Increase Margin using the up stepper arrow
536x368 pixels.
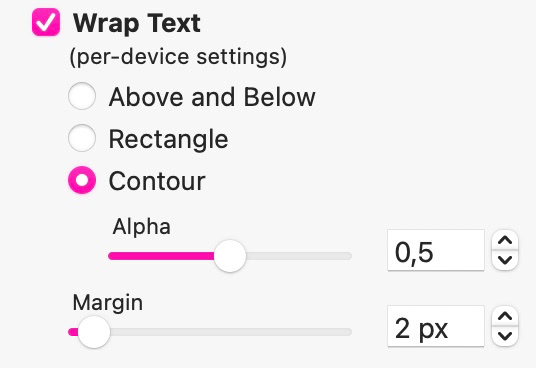click(x=505, y=316)
